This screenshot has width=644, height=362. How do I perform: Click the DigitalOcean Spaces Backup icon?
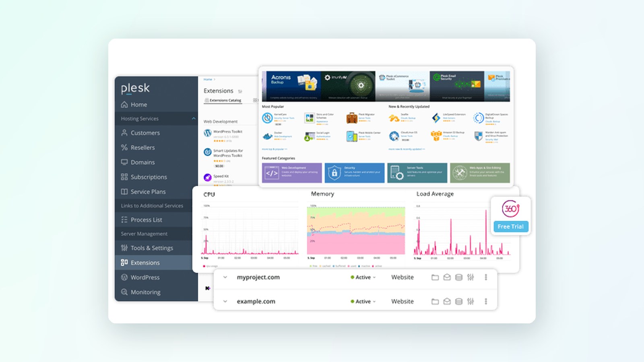point(478,118)
